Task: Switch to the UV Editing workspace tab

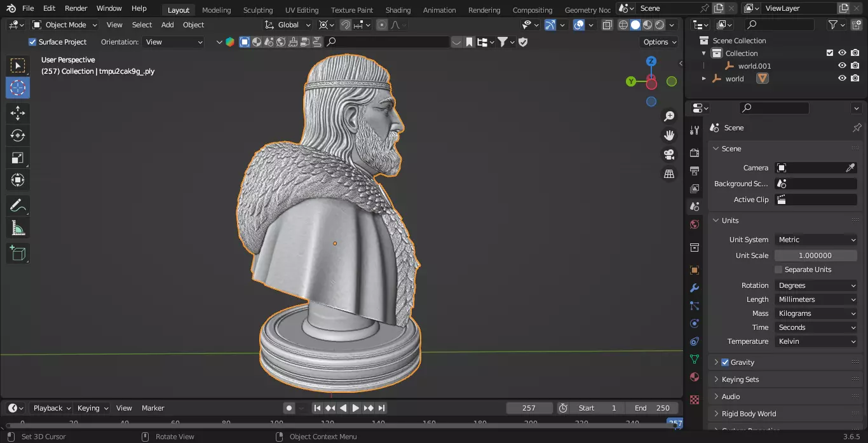Action: click(x=302, y=10)
